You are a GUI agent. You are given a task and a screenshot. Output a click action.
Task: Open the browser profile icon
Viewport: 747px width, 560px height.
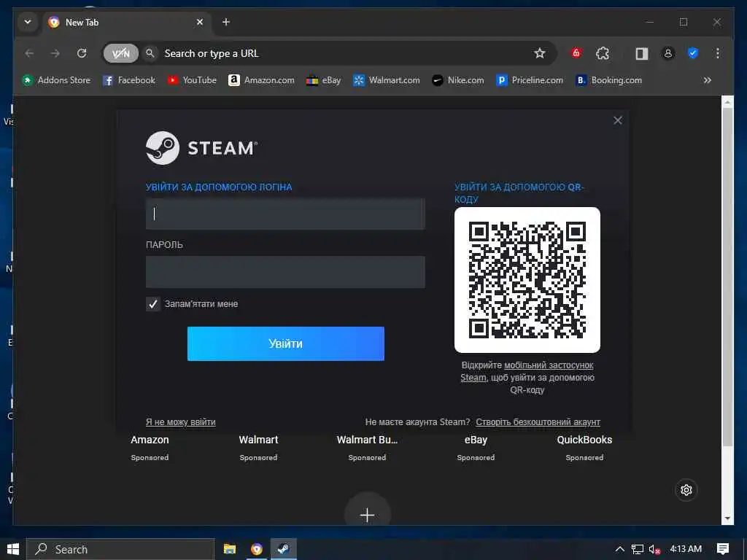668,53
